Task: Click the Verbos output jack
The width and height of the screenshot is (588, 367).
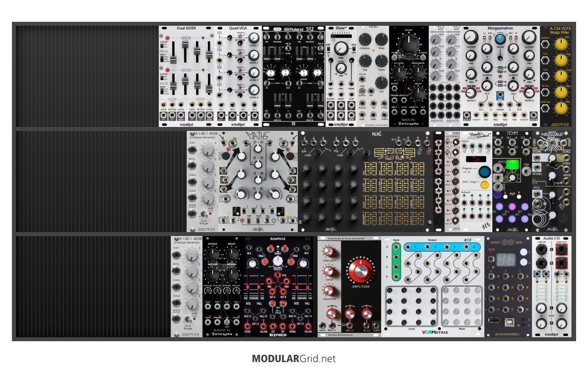Action: (376, 326)
